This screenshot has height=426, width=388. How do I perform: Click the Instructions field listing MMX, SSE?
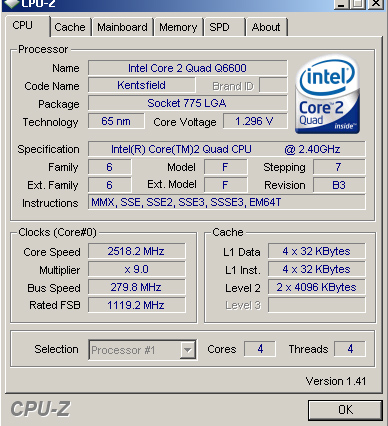coord(227,203)
